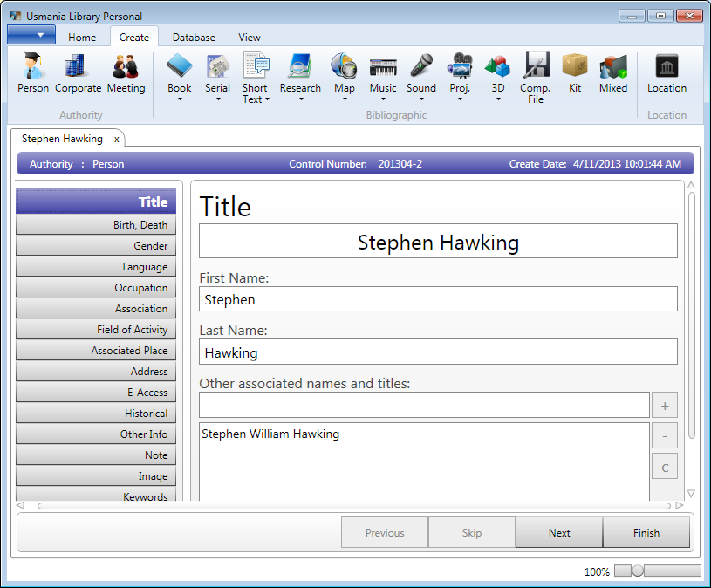
Task: Go to Image section
Action: [96, 475]
